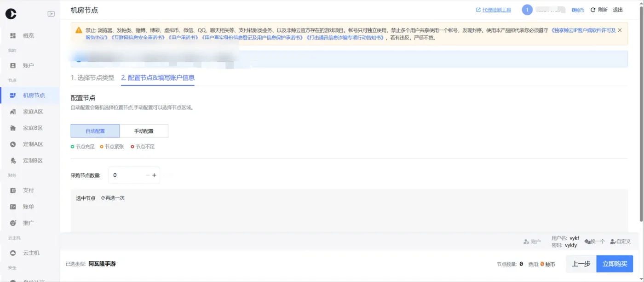Image resolution: width=644 pixels, height=282 pixels.
Task: Open the 云主机 cloud host icon
Action: click(13, 253)
